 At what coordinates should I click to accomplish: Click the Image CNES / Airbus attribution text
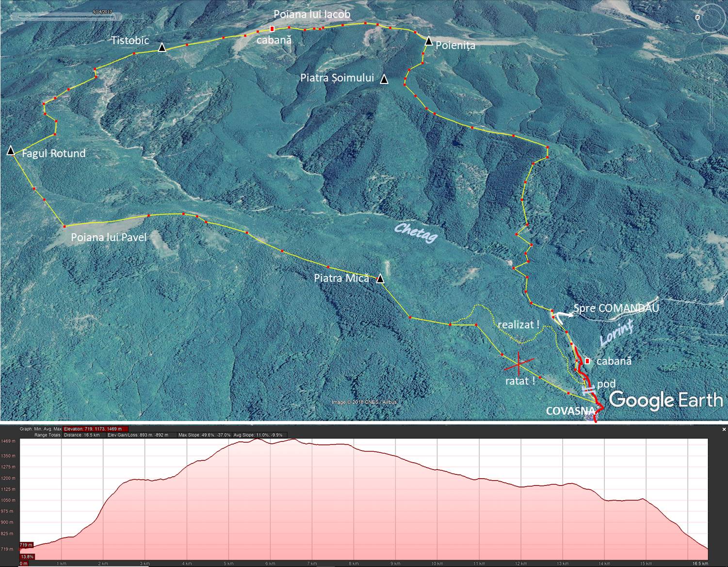pyautogui.click(x=364, y=402)
